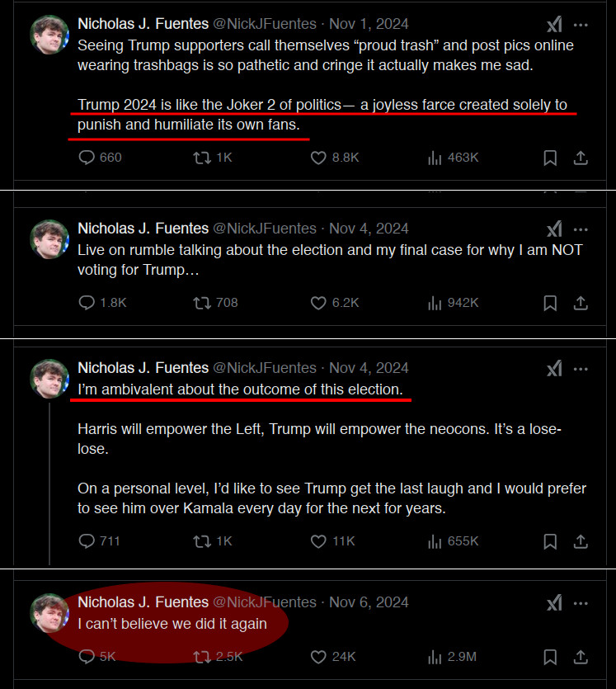The height and width of the screenshot is (689, 616).
Task: Open more options menu on Nov 6 tweet
Action: (581, 603)
